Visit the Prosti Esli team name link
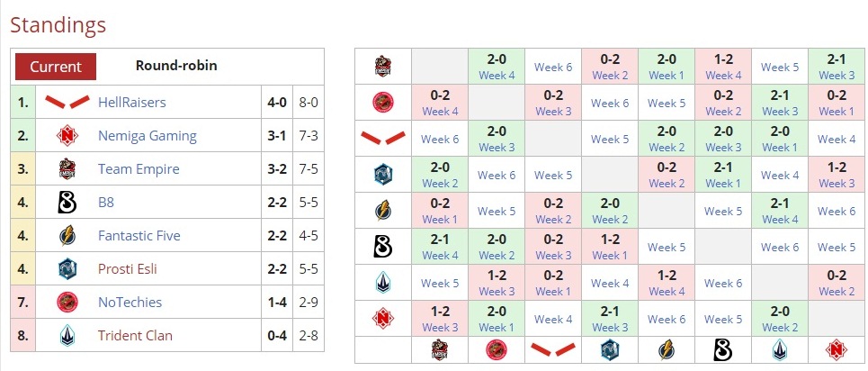This screenshot has width=868, height=371. point(134,268)
